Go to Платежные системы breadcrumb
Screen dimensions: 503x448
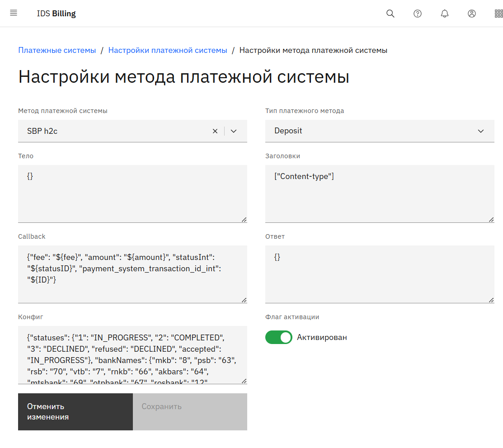[x=57, y=50]
